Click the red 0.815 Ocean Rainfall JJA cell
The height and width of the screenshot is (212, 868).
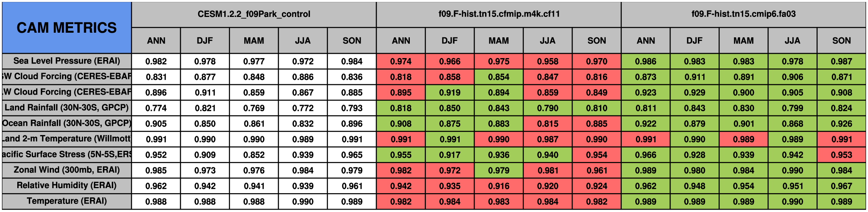click(x=548, y=124)
